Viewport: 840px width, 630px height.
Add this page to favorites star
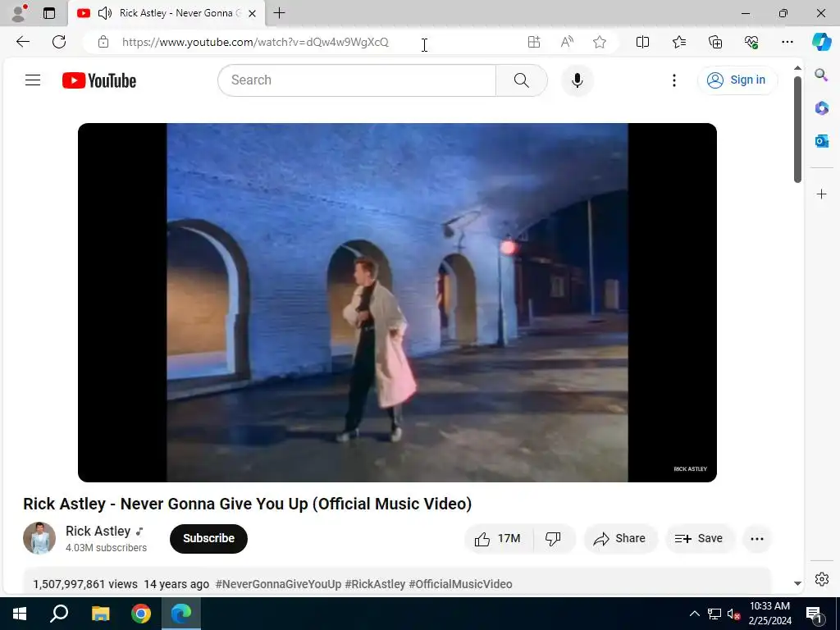tap(600, 42)
